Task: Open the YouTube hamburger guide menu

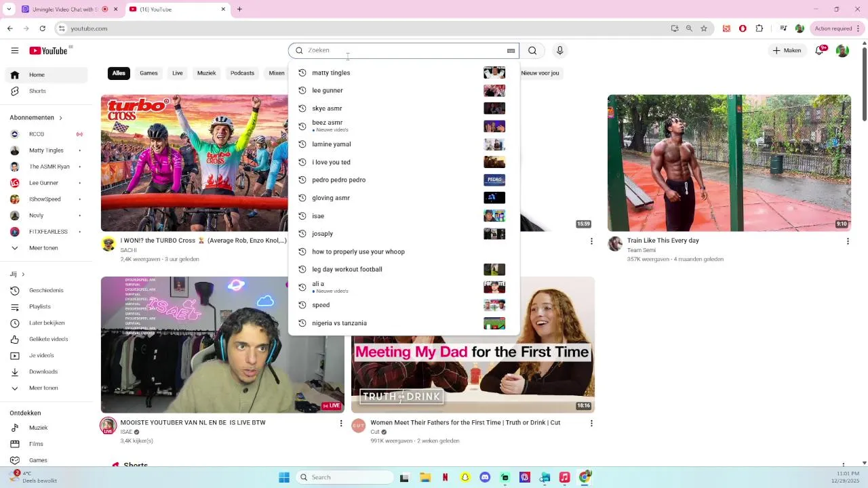Action: pos(14,50)
